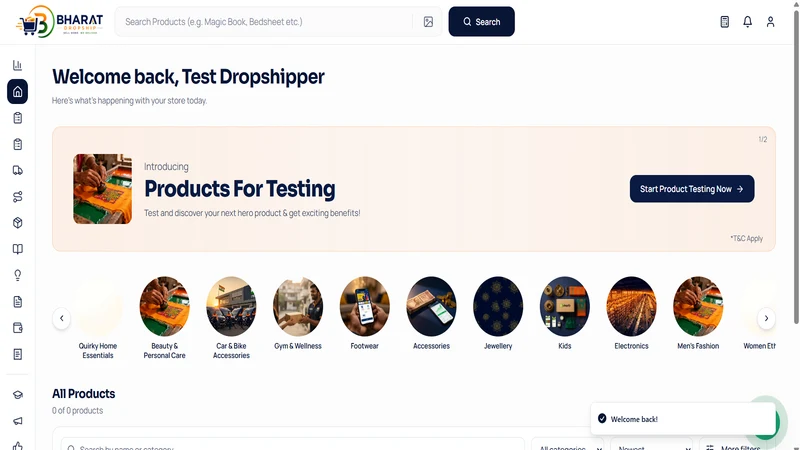Open the lightbulb ideas sidebar icon
Screen dimensions: 800x450
point(17,276)
